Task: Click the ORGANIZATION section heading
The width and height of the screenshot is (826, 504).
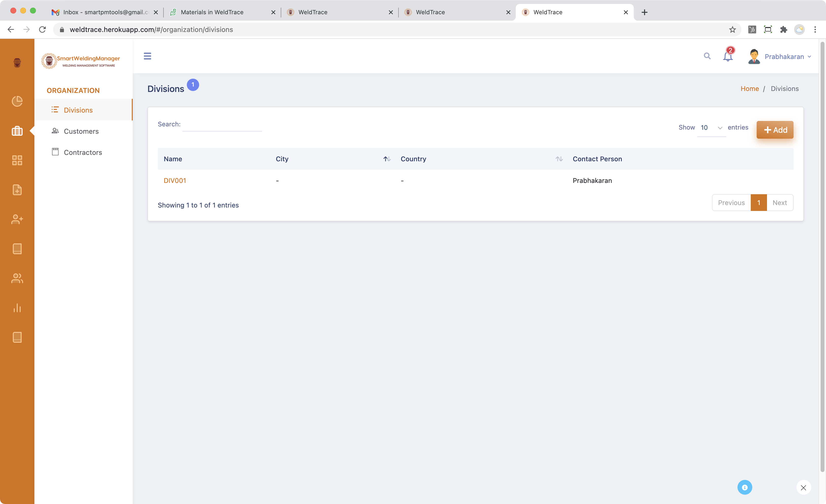Action: pos(73,90)
